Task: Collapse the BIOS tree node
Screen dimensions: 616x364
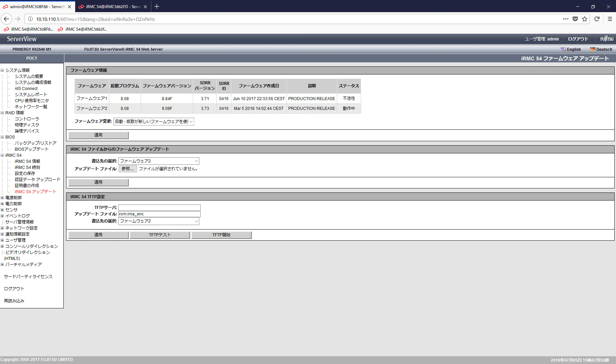Action: (2, 137)
